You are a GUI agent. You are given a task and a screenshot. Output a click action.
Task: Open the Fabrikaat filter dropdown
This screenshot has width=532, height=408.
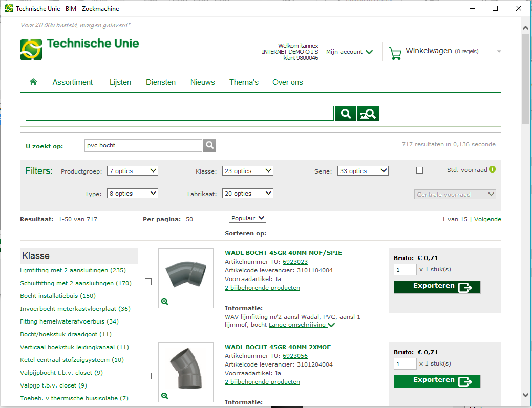(x=248, y=194)
